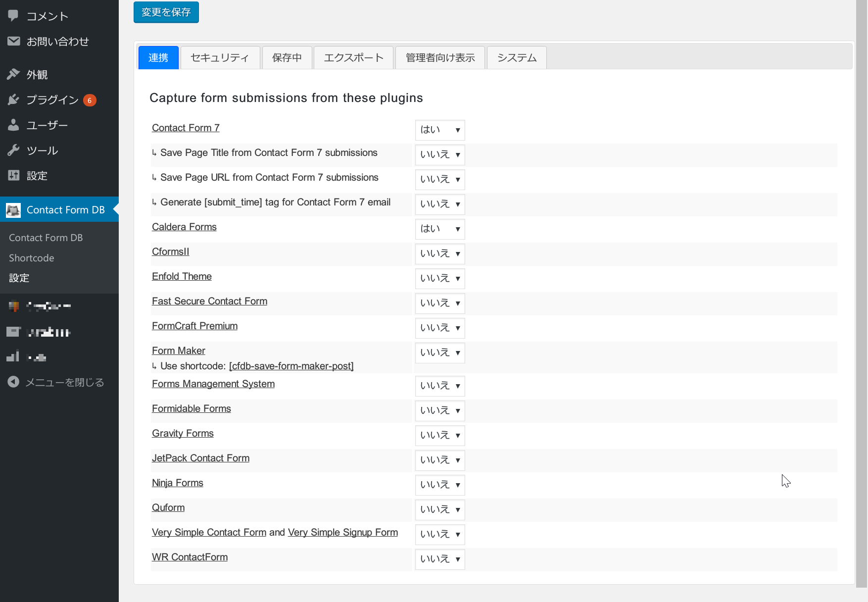
Task: Switch to the エクスポート tab
Action: (354, 57)
